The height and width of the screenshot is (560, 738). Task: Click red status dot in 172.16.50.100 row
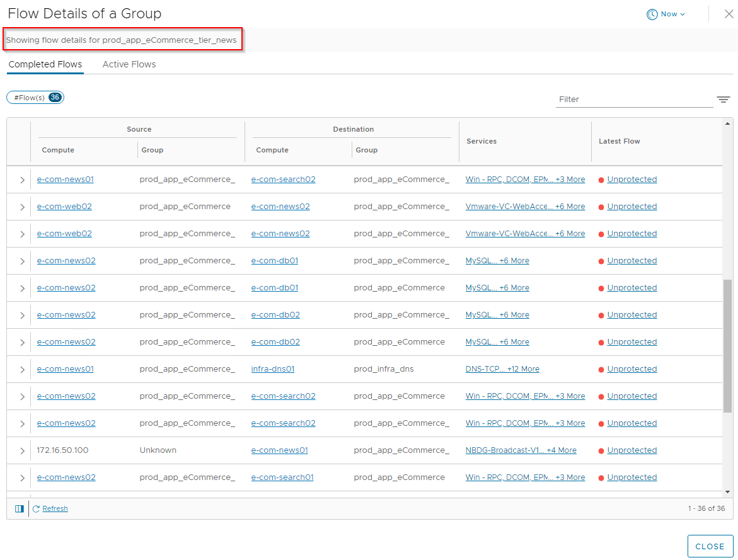pos(601,451)
